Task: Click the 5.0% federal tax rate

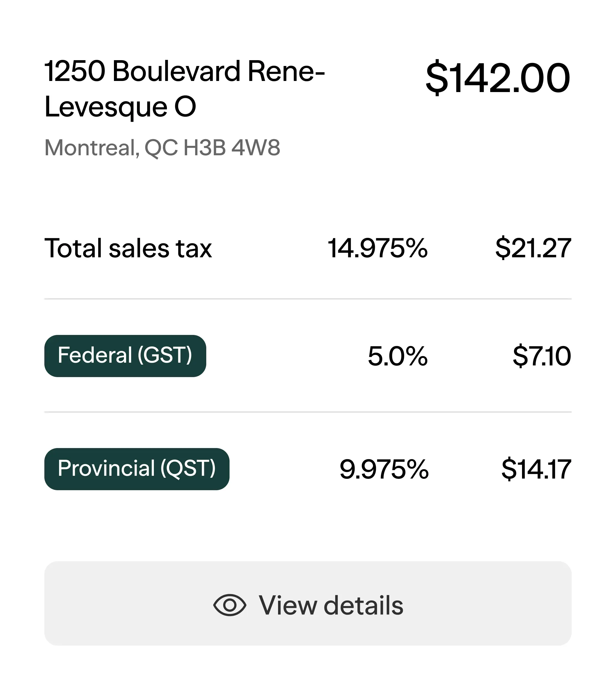Action: [398, 356]
